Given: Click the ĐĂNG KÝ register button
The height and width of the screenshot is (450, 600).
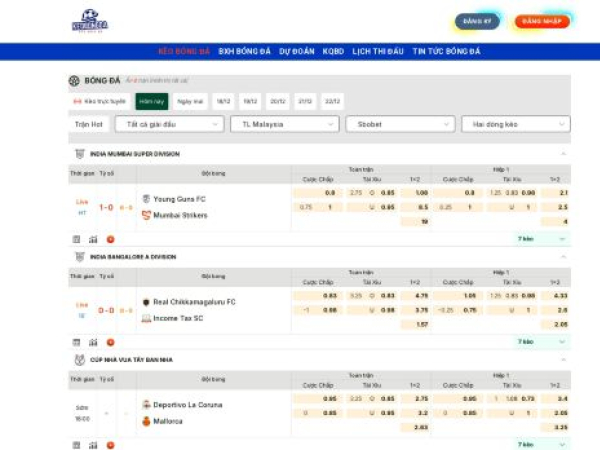Looking at the screenshot, I should 478,21.
